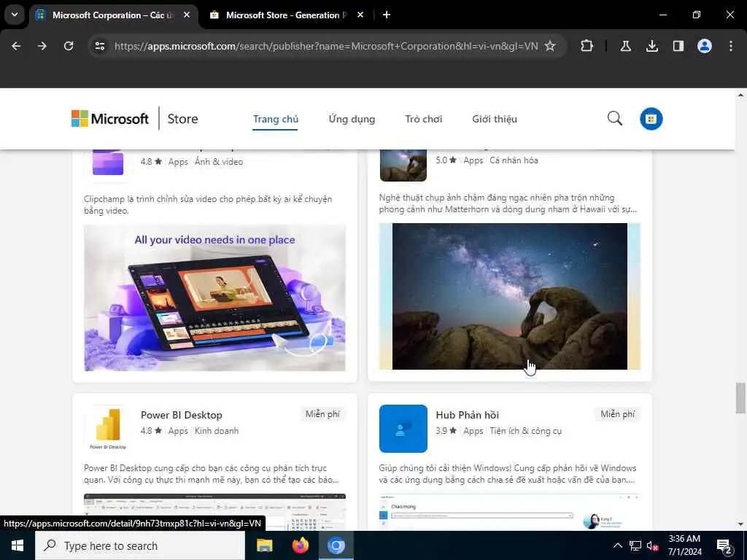View the Hub Phản hồi screenshot preview

click(x=510, y=512)
